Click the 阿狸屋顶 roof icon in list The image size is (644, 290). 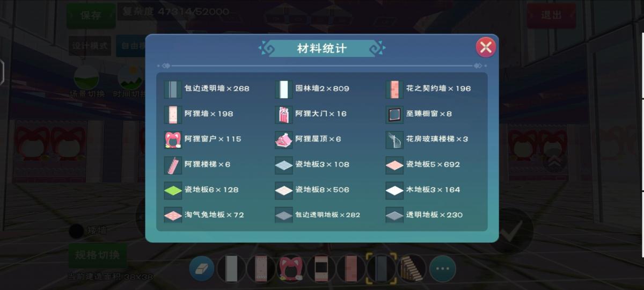[283, 139]
